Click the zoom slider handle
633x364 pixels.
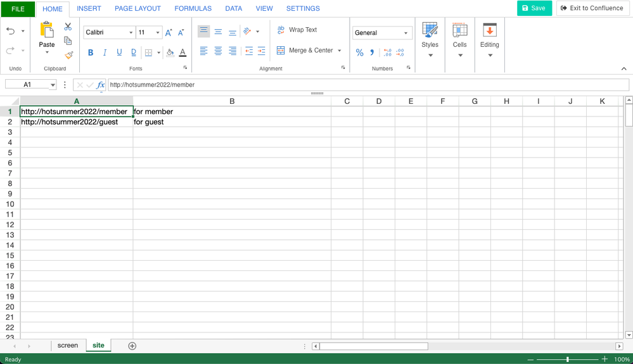[568, 359]
